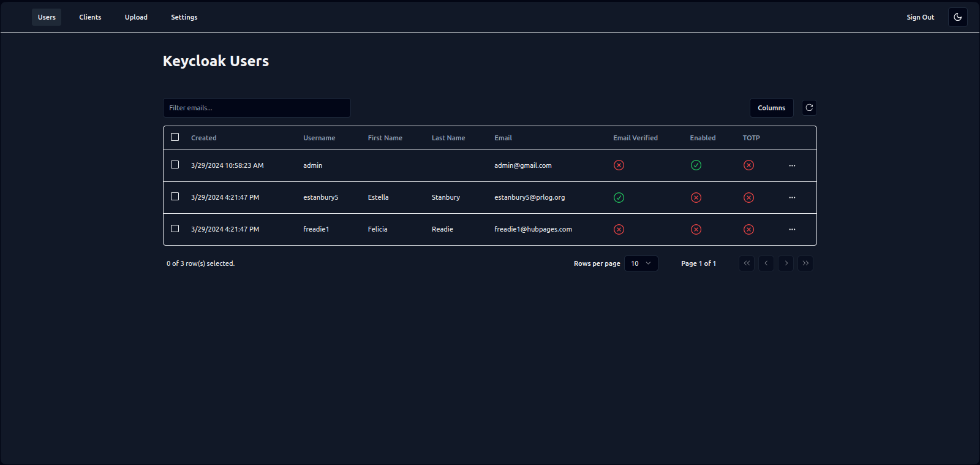Click the TOTP column header
The image size is (980, 465).
(x=752, y=138)
